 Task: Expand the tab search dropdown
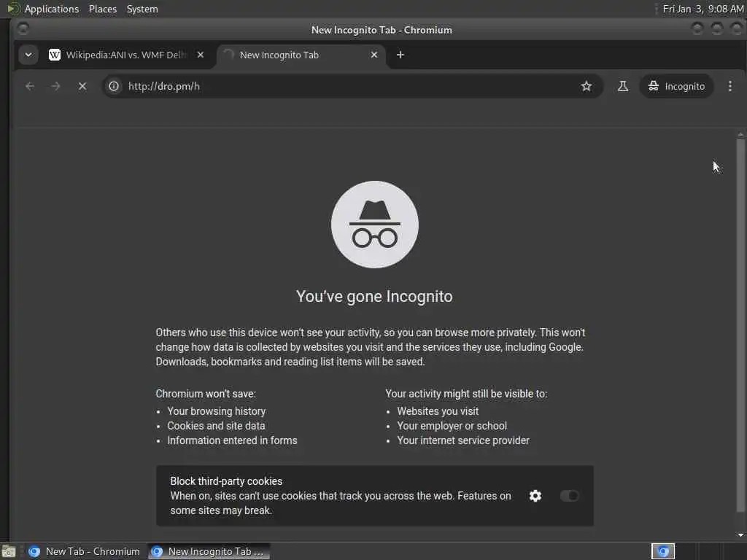tap(28, 55)
